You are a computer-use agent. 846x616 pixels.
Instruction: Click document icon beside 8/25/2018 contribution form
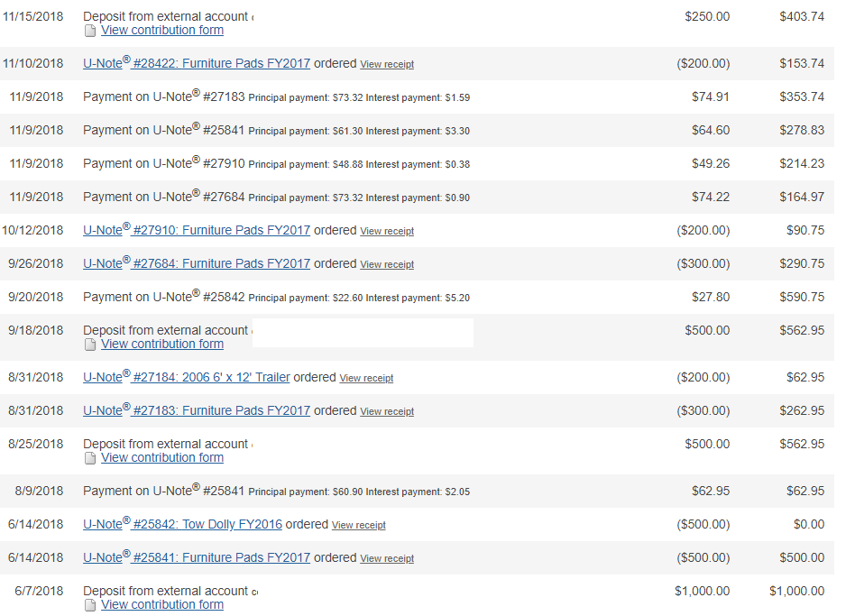[x=90, y=458]
